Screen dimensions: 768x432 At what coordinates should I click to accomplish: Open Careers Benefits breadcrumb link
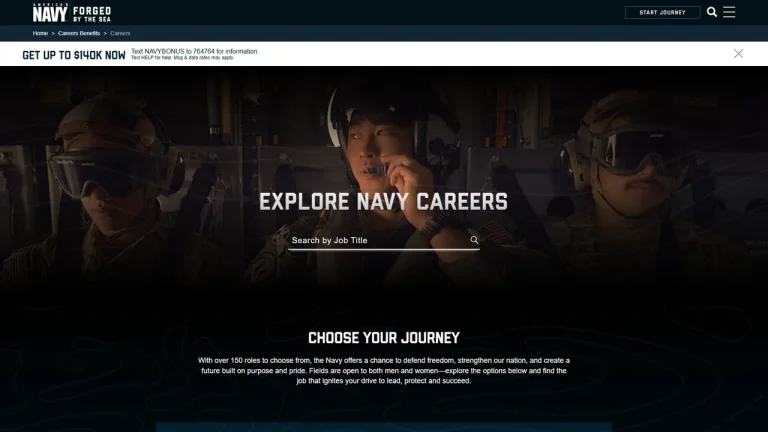pos(79,33)
